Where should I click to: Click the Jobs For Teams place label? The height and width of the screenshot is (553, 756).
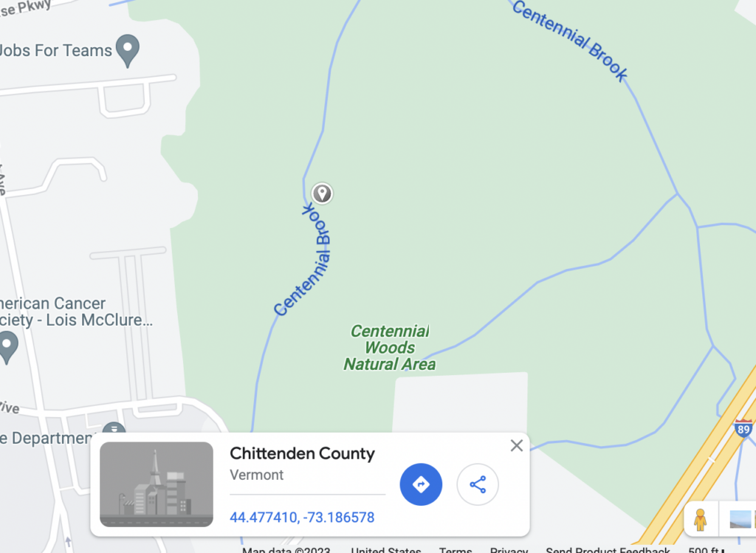point(56,50)
